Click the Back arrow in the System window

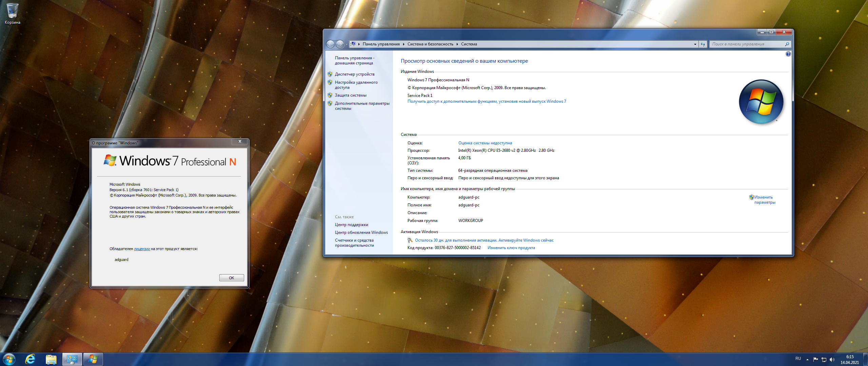(330, 44)
